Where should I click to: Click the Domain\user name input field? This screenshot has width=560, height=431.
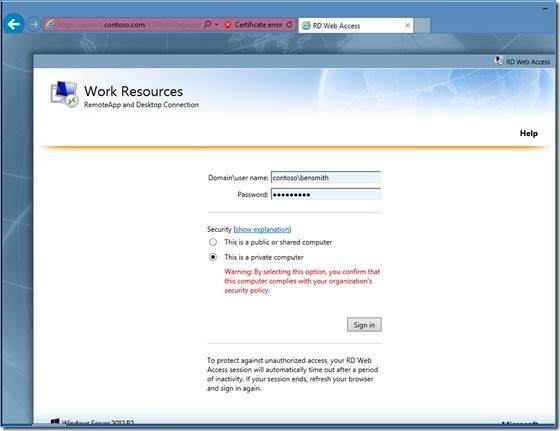tap(326, 177)
